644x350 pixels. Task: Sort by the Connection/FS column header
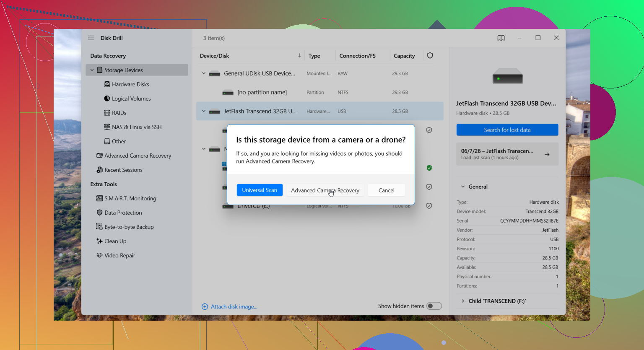358,56
